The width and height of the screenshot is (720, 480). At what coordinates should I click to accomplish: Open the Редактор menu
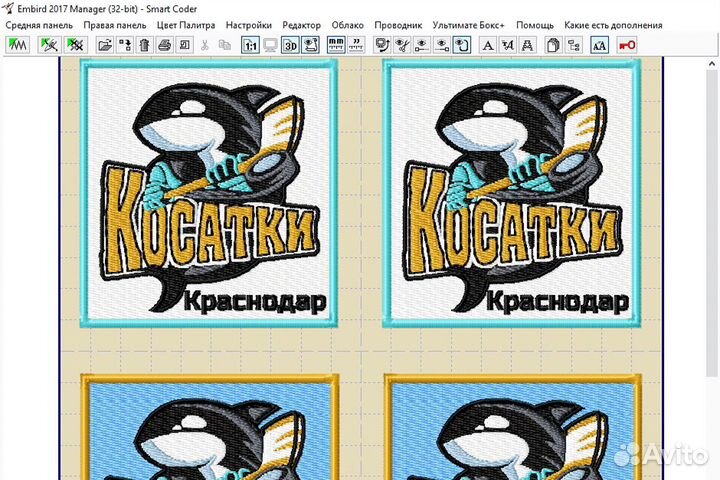pos(302,25)
